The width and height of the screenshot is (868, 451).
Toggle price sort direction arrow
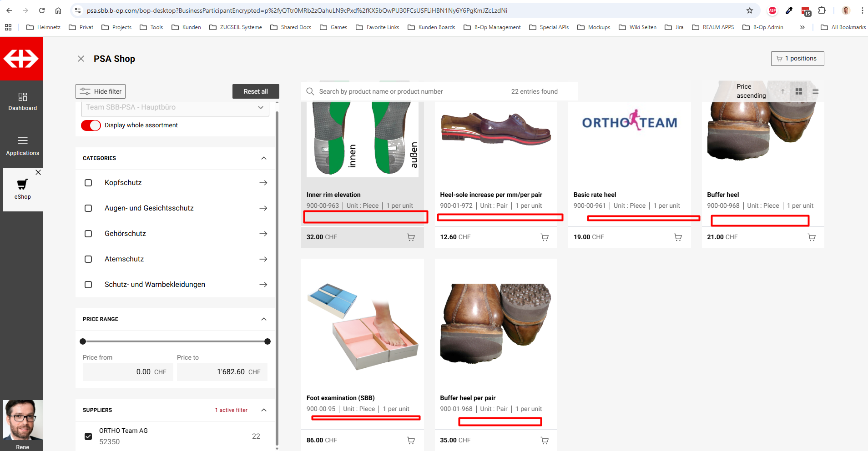(782, 91)
